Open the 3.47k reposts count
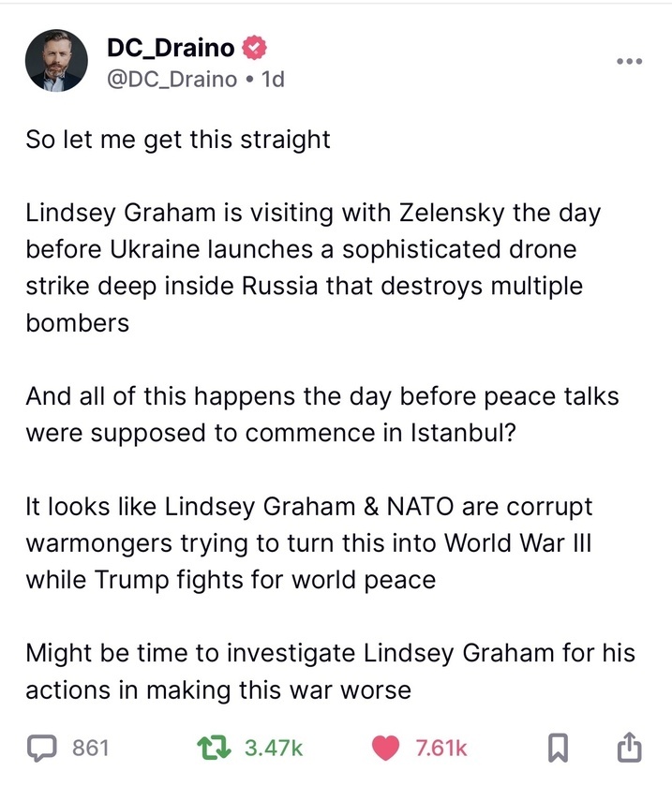672x786 pixels. click(x=274, y=748)
